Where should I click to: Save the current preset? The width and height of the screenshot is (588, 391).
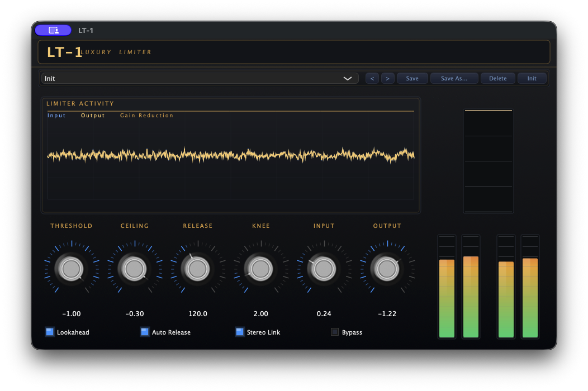tap(412, 78)
